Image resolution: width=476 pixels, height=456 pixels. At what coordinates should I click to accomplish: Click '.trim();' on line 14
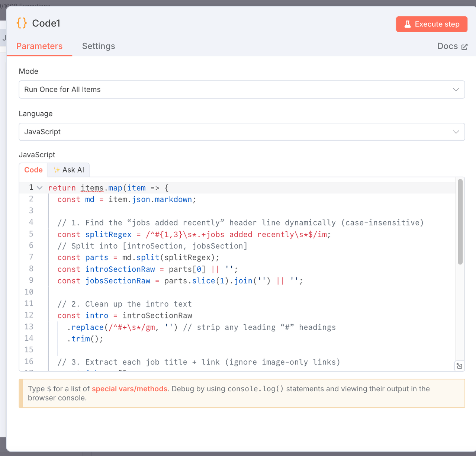85,339
